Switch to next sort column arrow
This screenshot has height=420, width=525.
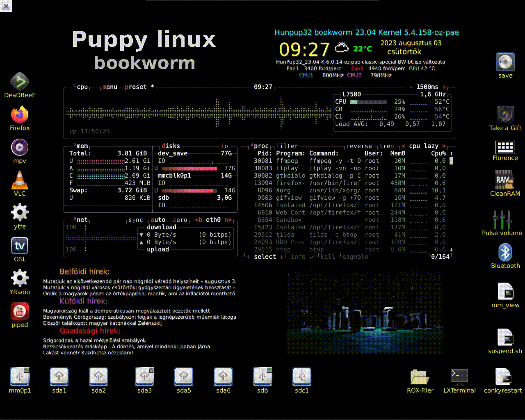pyautogui.click(x=444, y=146)
